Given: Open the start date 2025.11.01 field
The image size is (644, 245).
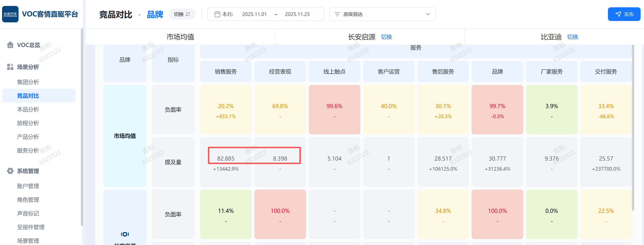Looking at the screenshot, I should point(254,14).
